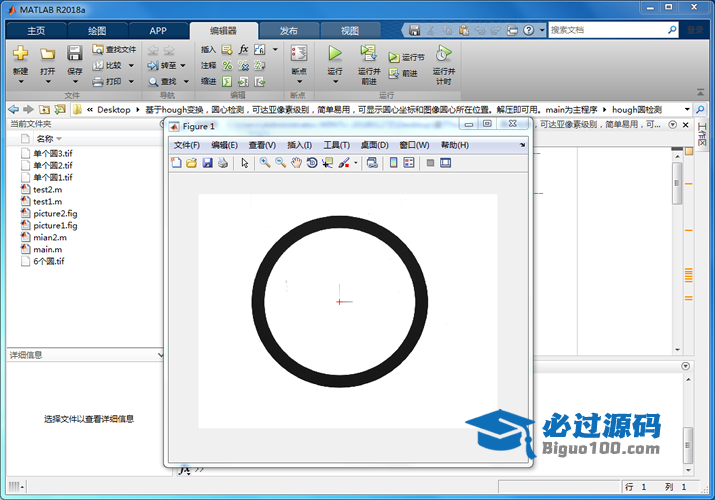This screenshot has height=500, width=715.
Task: Select the Pan hand tool in Figure toolbar
Action: pos(297,163)
